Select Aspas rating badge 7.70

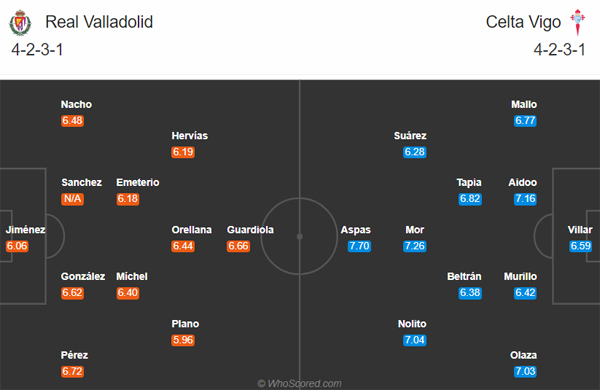[359, 246]
